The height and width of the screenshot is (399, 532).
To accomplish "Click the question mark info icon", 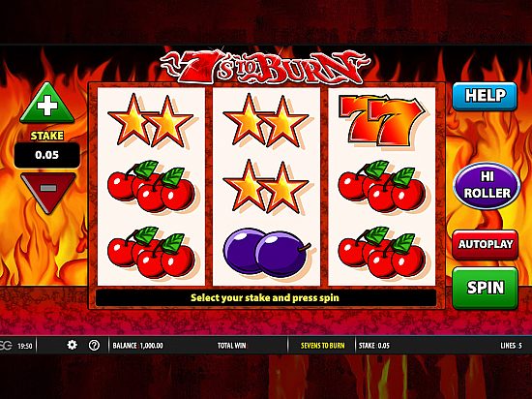I will [94, 346].
